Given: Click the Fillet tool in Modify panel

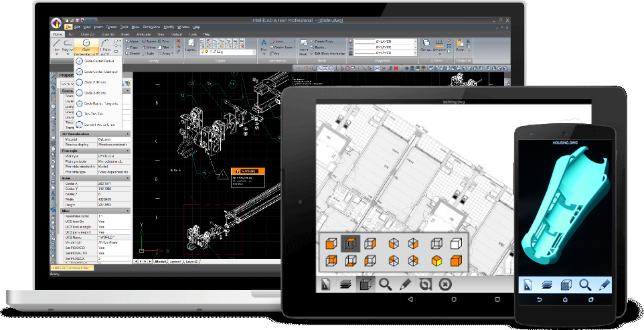Looking at the screenshot, I should [164, 48].
